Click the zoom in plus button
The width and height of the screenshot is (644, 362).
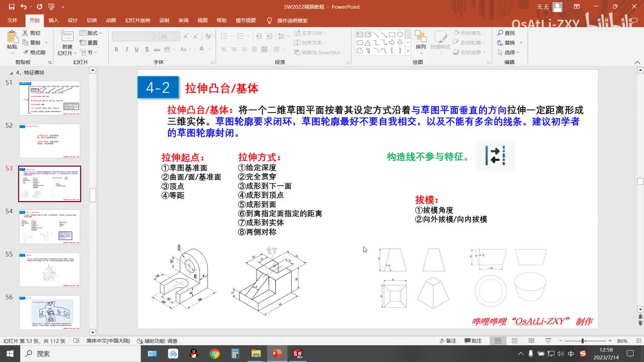pyautogui.click(x=610, y=341)
